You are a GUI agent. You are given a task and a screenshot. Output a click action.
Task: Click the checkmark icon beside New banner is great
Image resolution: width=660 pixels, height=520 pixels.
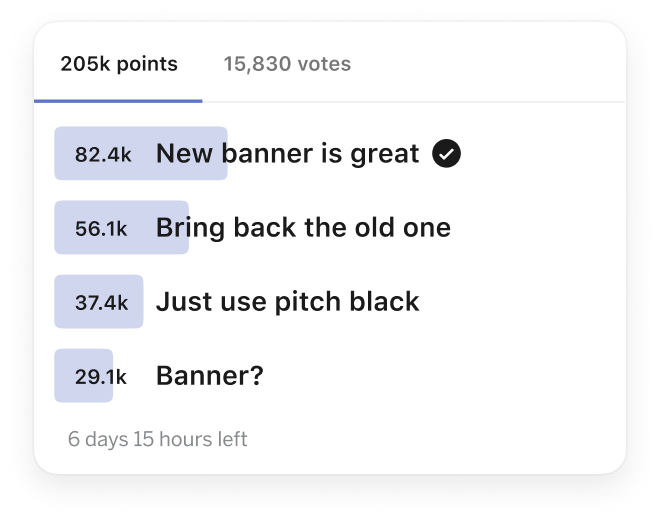coord(446,154)
